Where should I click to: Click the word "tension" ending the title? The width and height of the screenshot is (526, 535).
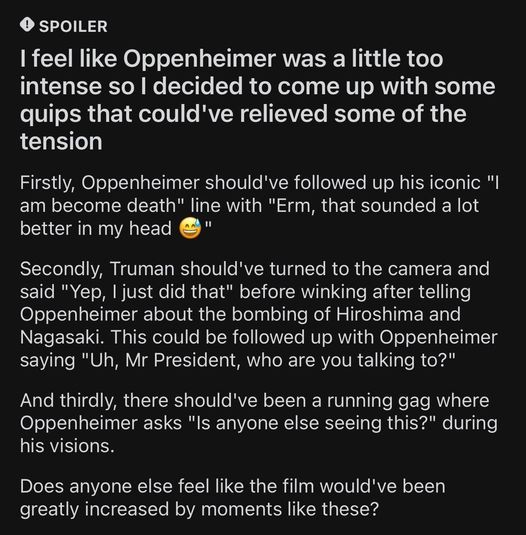click(x=61, y=141)
